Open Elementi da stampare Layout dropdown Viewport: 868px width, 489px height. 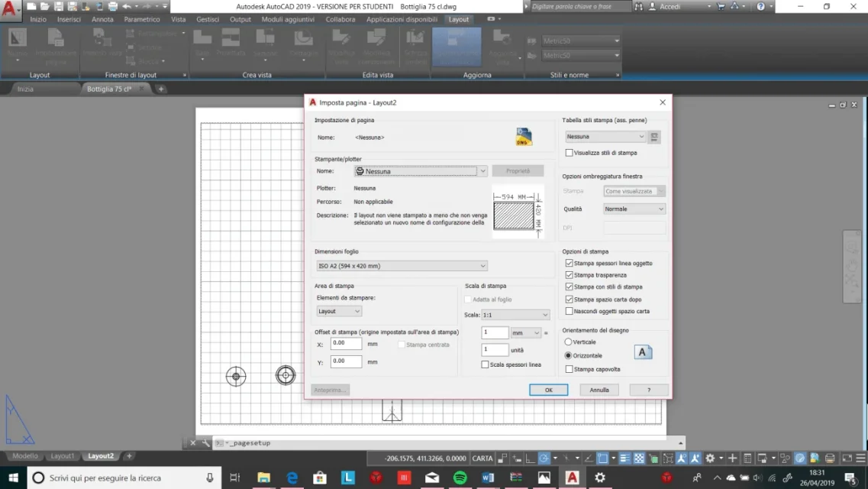(x=339, y=311)
